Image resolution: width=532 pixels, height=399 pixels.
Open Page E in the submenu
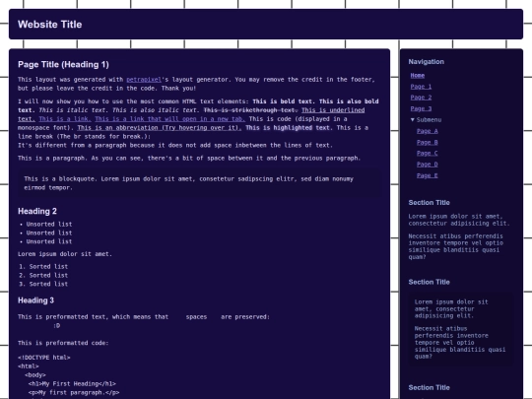[x=428, y=175]
